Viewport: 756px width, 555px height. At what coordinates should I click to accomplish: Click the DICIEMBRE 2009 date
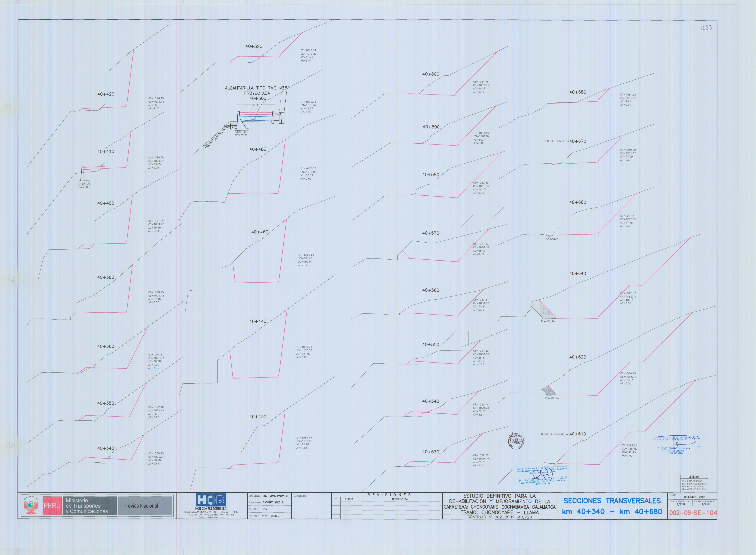694,497
